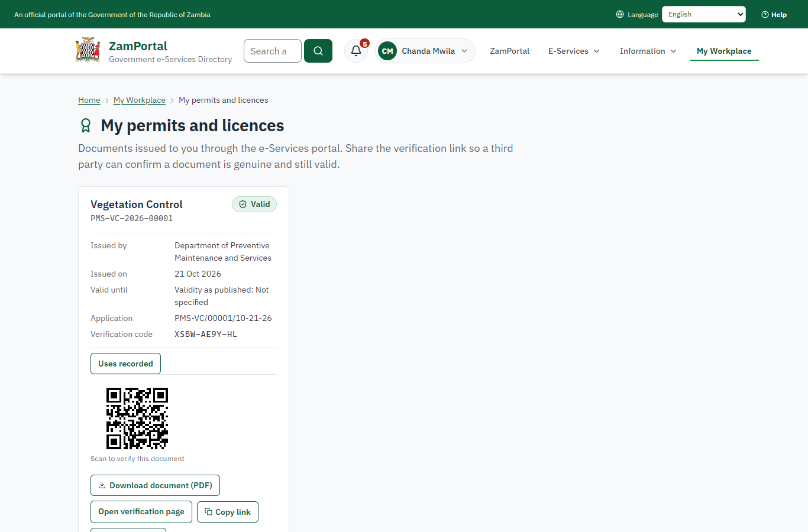Screen dimensions: 808x532
Task: Click 'My permits and licences' breadcrumb text
Action: coord(224,100)
